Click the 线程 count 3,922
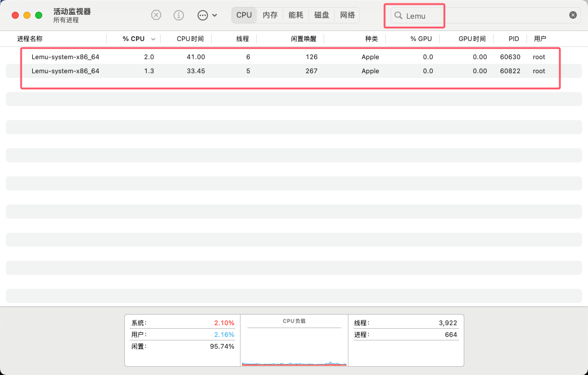 (406, 322)
